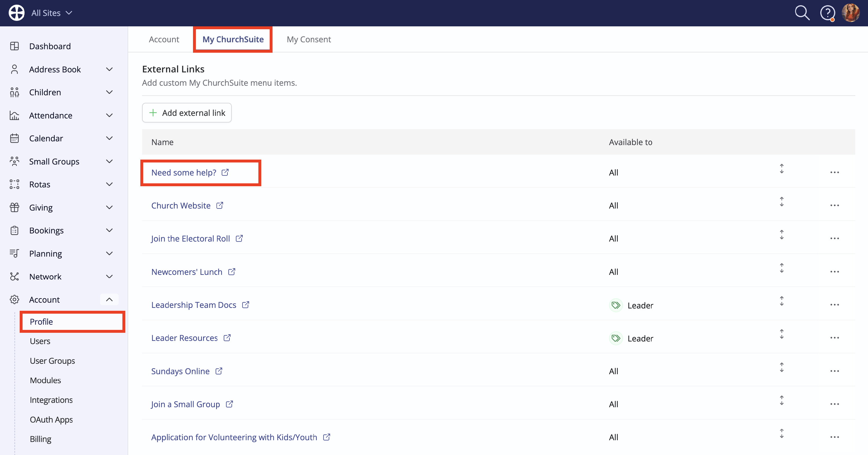Expand the Attendance section chevron
The height and width of the screenshot is (455, 868).
coord(109,115)
